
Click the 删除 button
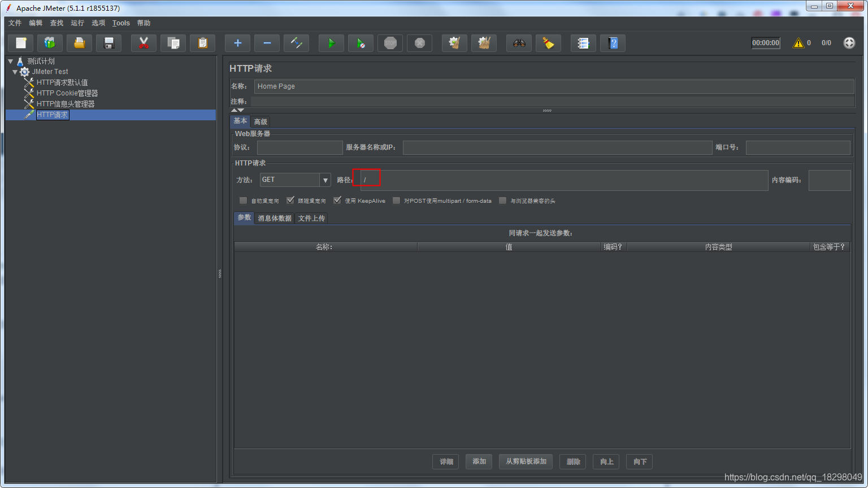573,461
